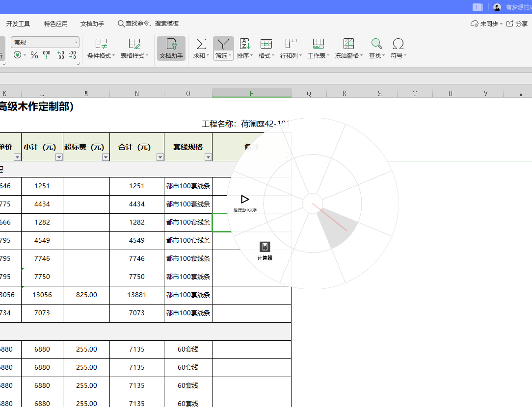Image resolution: width=532 pixels, height=407 pixels.
Task: Click the 未同步 cloud sync icon
Action: [x=474, y=24]
